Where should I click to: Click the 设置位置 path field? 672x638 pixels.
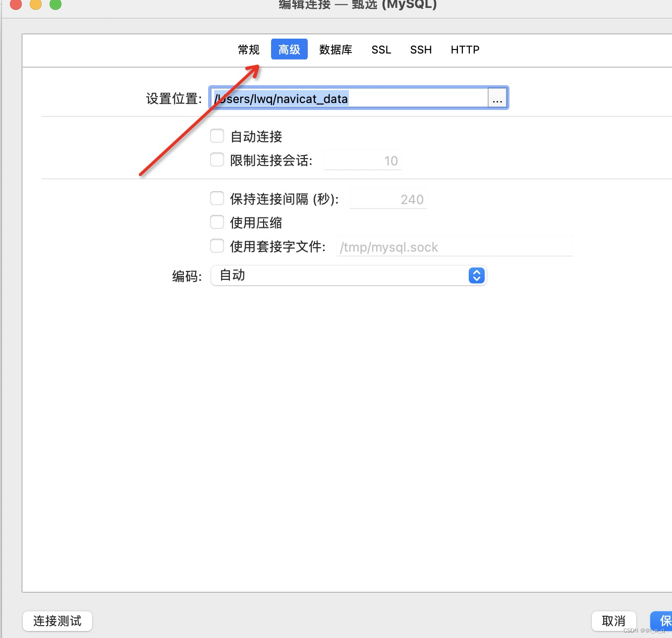pos(349,98)
